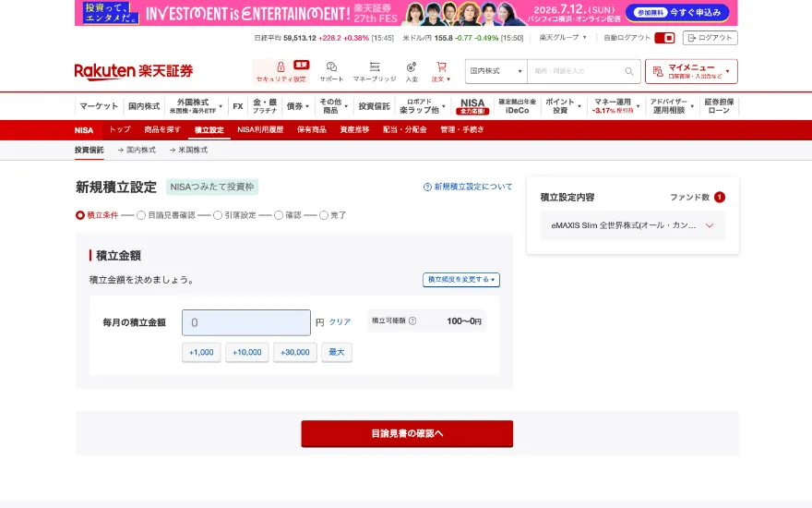Open the マネー運用 menu dropdown
This screenshot has height=508, width=812.
pos(616,106)
